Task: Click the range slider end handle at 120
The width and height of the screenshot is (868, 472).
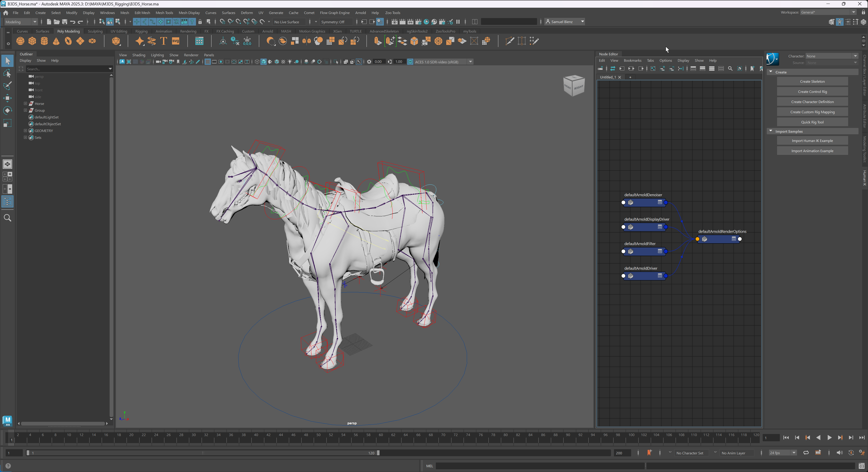Action: [378, 453]
